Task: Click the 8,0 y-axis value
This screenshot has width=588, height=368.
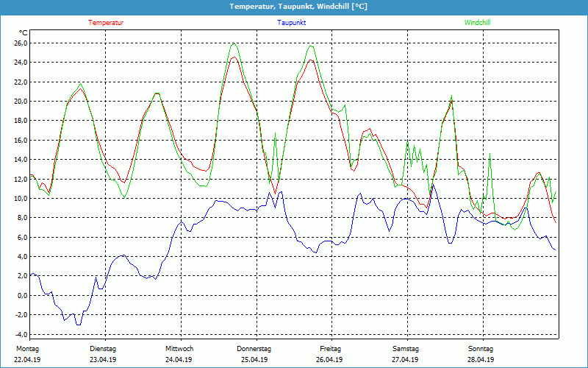Action: [22, 217]
